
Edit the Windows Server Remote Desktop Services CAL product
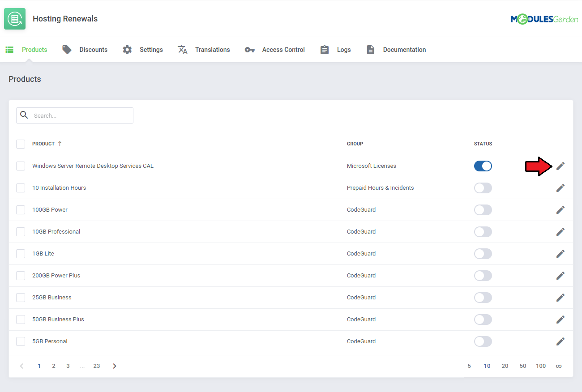click(561, 166)
